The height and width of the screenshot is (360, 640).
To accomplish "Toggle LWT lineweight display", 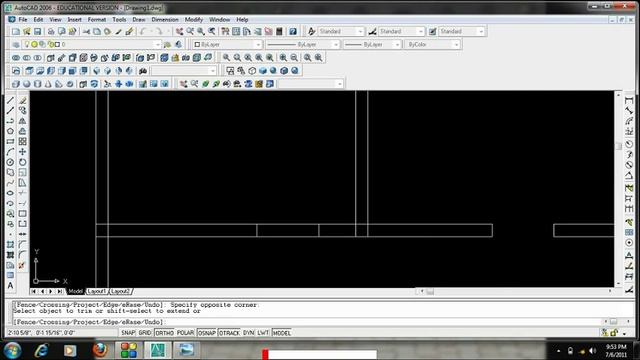I will tap(263, 333).
